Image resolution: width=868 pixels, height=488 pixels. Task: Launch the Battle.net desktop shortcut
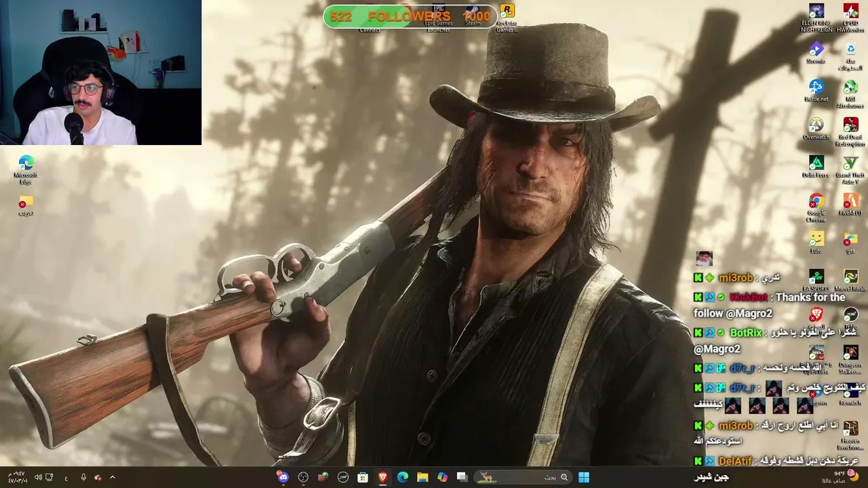816,91
